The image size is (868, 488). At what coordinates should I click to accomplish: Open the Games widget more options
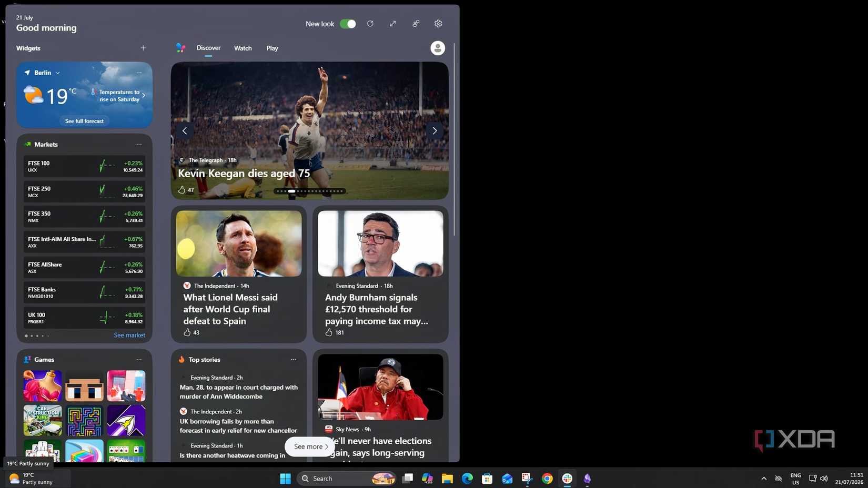pyautogui.click(x=139, y=360)
